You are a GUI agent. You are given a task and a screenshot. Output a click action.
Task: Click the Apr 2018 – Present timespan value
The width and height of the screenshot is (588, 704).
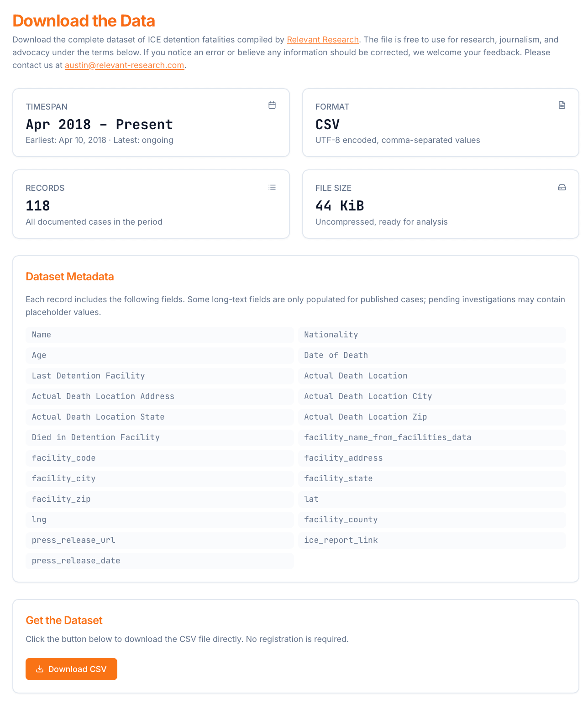(99, 124)
